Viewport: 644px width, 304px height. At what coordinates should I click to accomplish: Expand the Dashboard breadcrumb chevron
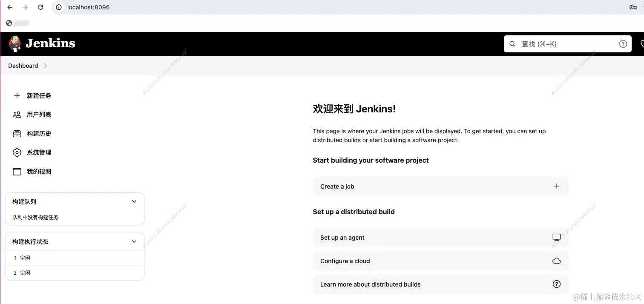point(46,66)
